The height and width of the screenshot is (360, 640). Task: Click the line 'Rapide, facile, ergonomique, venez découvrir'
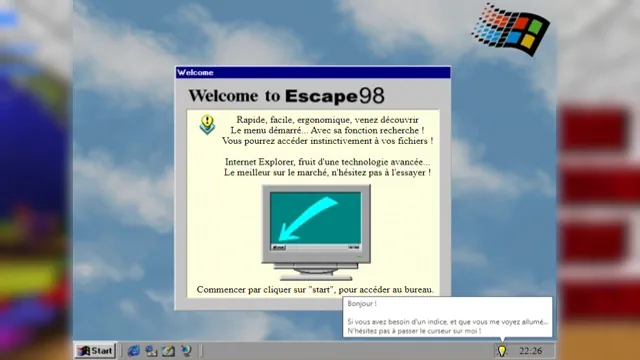pos(327,120)
